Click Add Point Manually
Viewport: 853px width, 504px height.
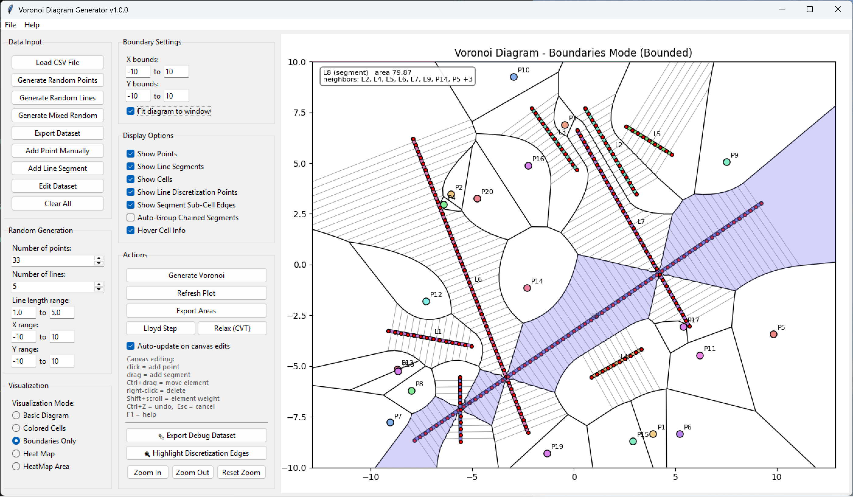(57, 151)
